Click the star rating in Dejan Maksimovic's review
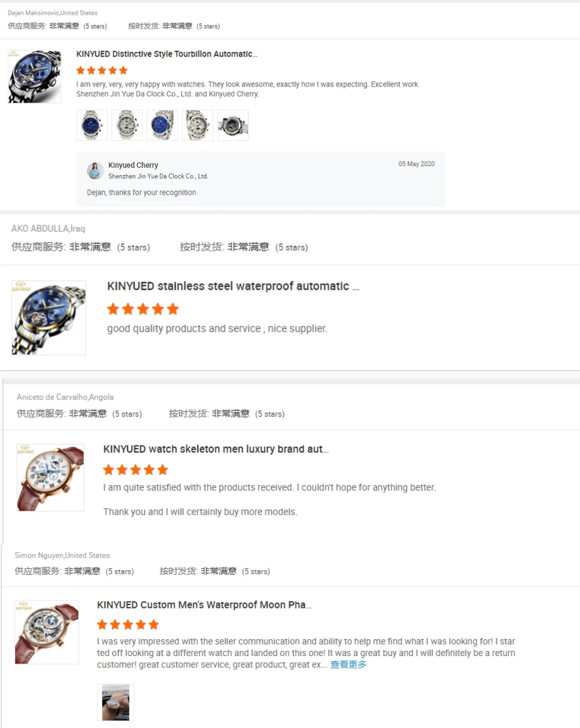Viewport: 580px width, 728px height. tap(101, 70)
